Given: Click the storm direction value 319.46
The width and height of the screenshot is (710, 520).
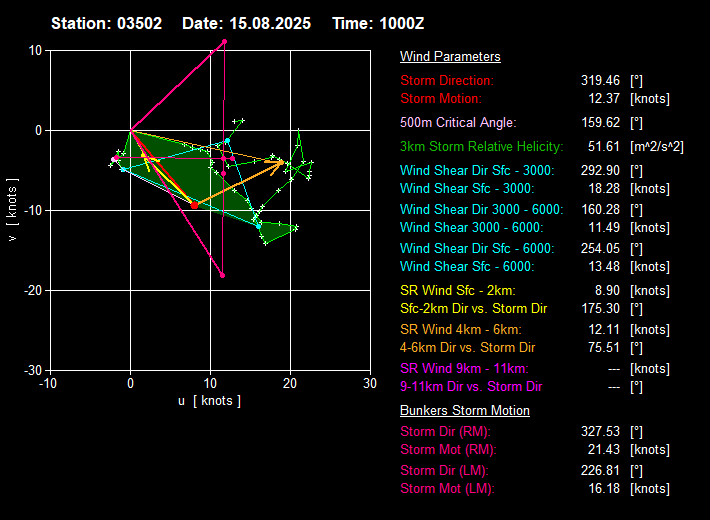Looking at the screenshot, I should pos(600,81).
